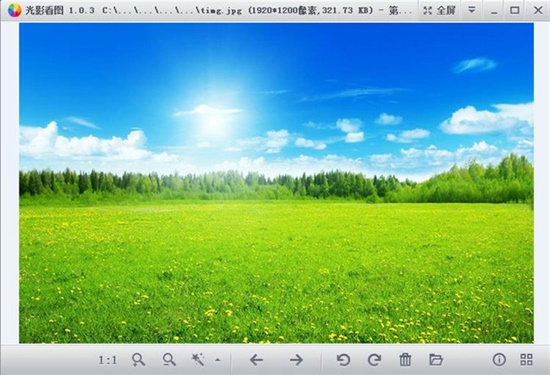Go to the previous image arrow
The width and height of the screenshot is (550, 375).
(x=256, y=360)
